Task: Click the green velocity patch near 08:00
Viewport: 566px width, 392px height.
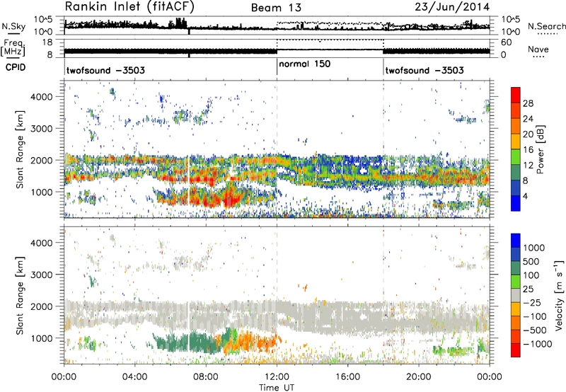Action: [x=190, y=342]
